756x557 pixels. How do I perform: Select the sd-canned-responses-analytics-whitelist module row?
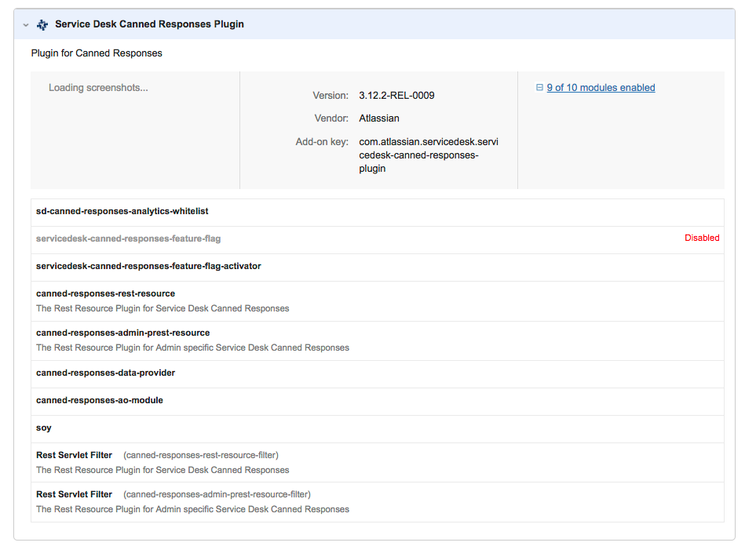pos(378,213)
